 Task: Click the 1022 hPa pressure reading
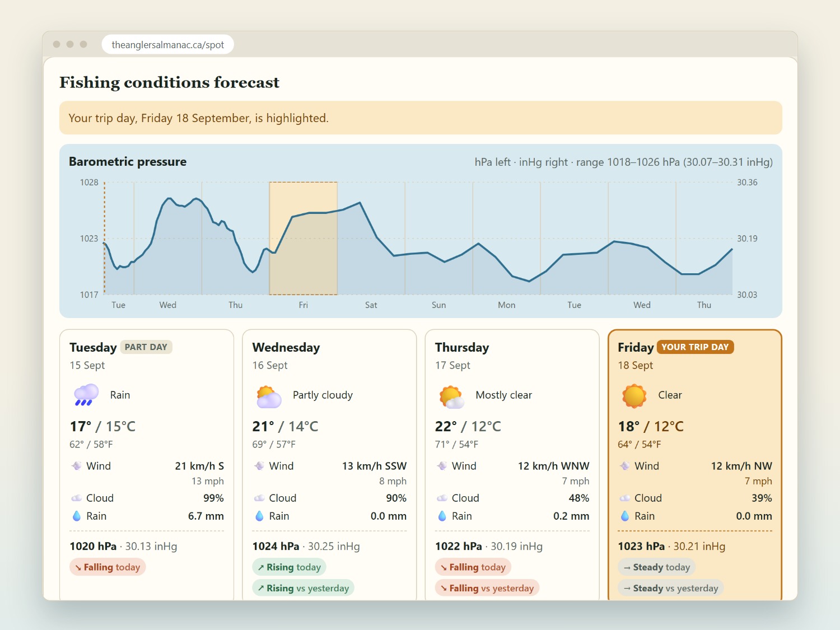click(x=459, y=546)
